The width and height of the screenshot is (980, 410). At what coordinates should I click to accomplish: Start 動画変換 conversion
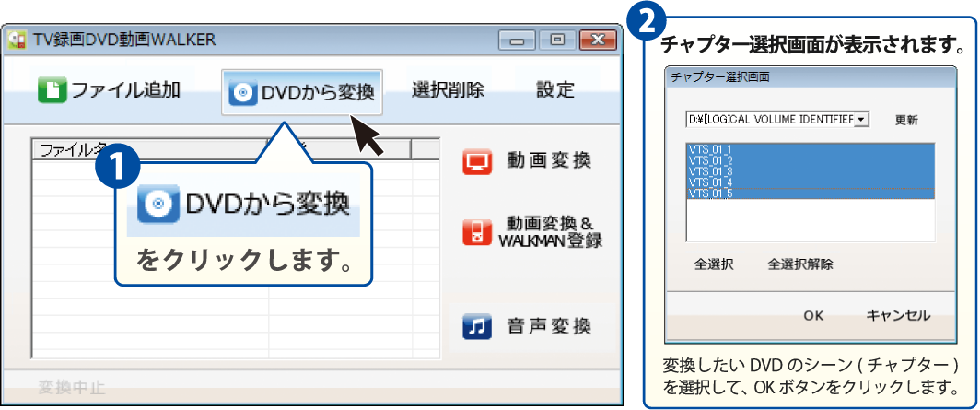[528, 161]
